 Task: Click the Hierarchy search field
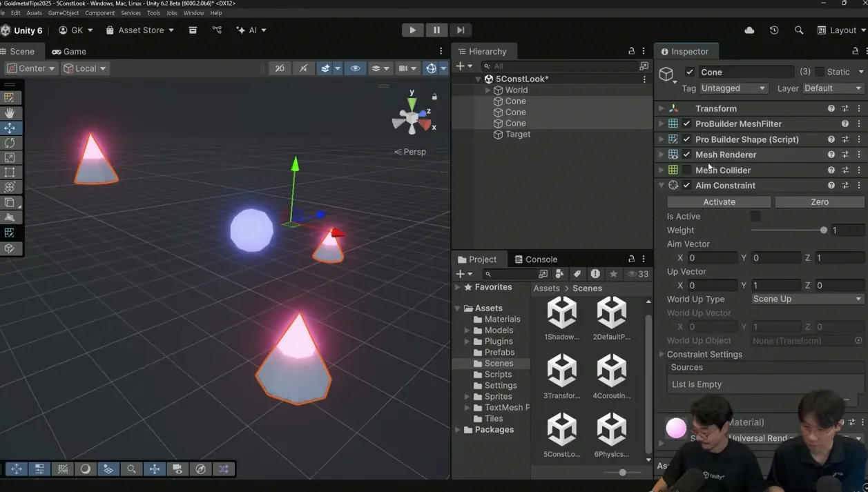[x=559, y=66]
